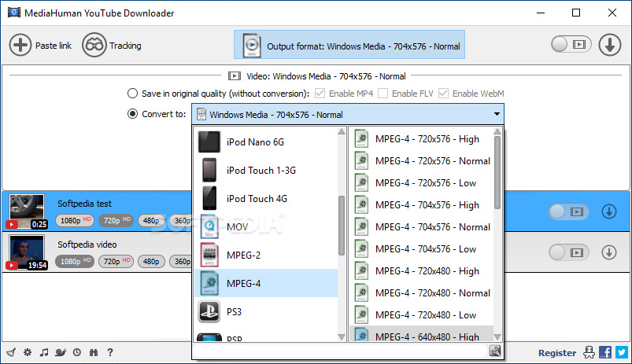Select 1080p HD quality for Softpedia video
The width and height of the screenshot is (632, 364).
point(75,261)
